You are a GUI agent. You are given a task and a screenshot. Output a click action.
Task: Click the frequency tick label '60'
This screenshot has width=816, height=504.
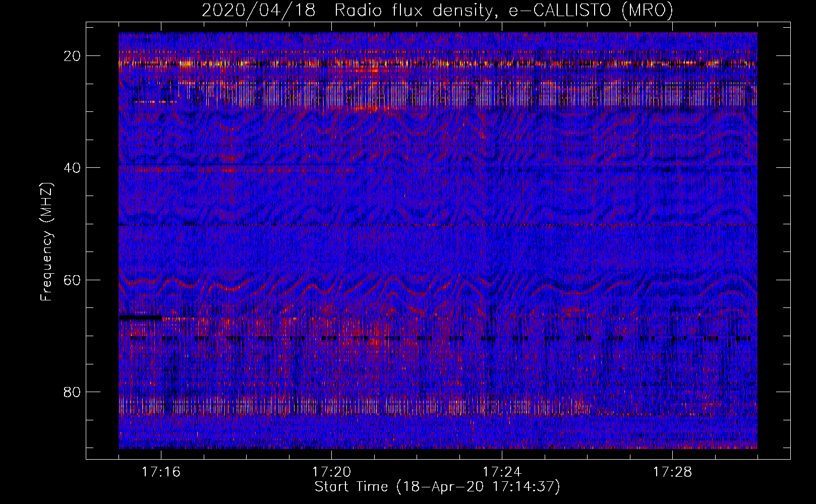coord(73,280)
